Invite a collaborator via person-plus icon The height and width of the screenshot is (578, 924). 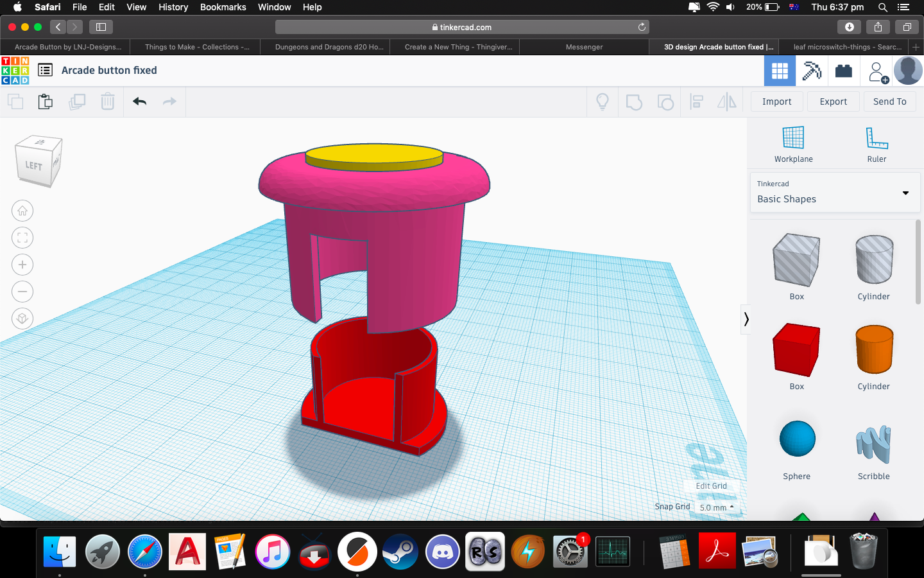877,71
